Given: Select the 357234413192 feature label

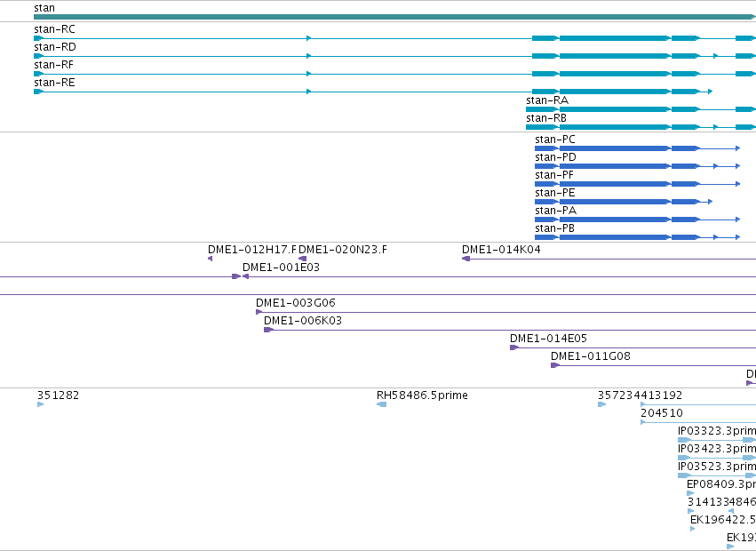Looking at the screenshot, I should click(x=640, y=395).
